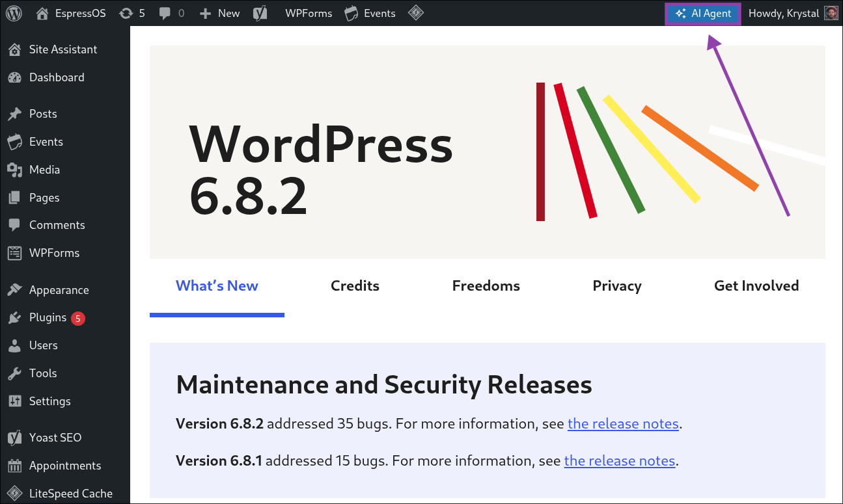Click the Posts pushpin icon
This screenshot has width=843, height=504.
point(14,114)
